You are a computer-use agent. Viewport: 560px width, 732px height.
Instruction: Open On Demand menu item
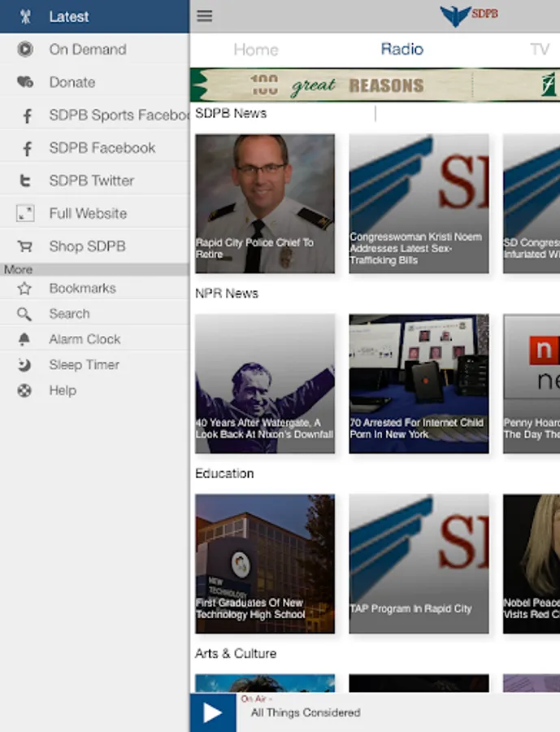click(95, 50)
